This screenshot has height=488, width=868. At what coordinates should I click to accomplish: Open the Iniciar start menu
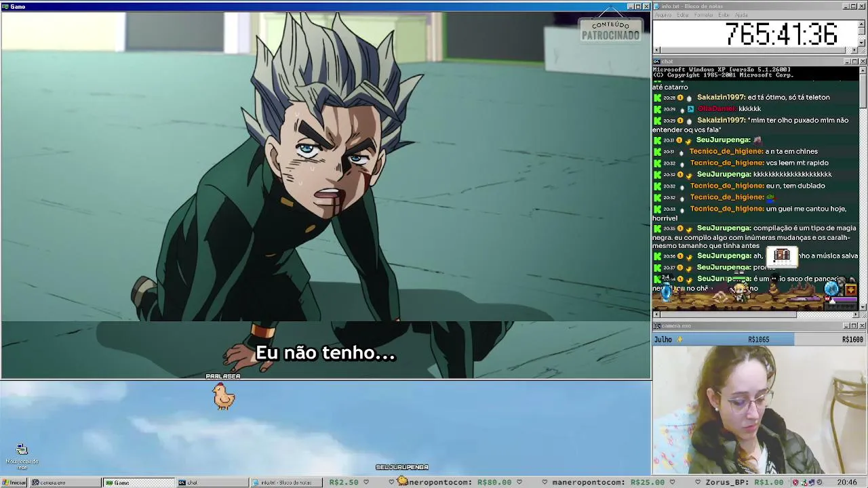click(14, 483)
